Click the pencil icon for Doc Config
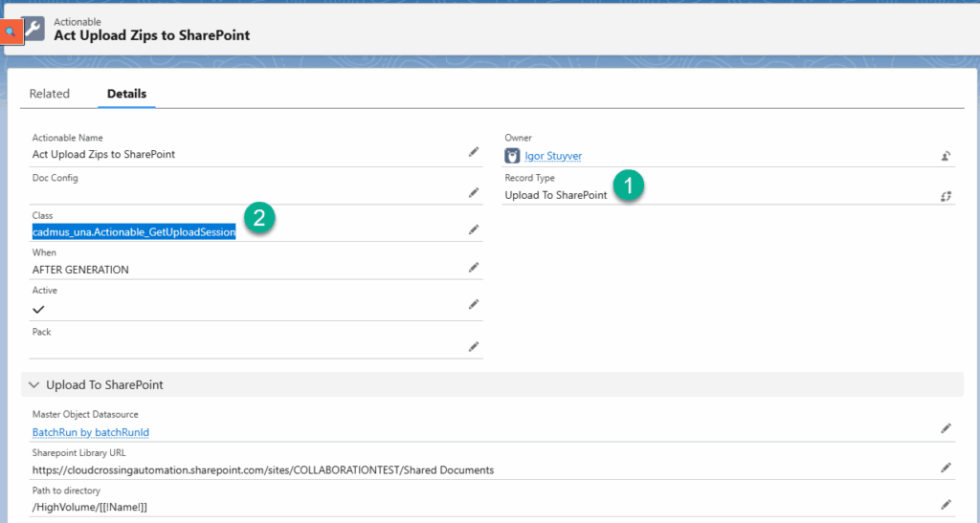The height and width of the screenshot is (523, 980). point(473,192)
